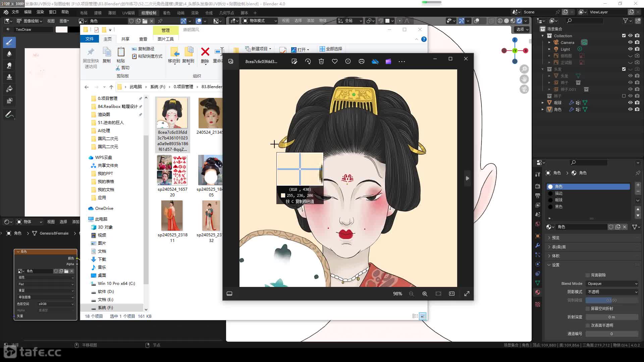Click the 选项 button in 3D viewport
This screenshot has height=362, width=644.
522,29
